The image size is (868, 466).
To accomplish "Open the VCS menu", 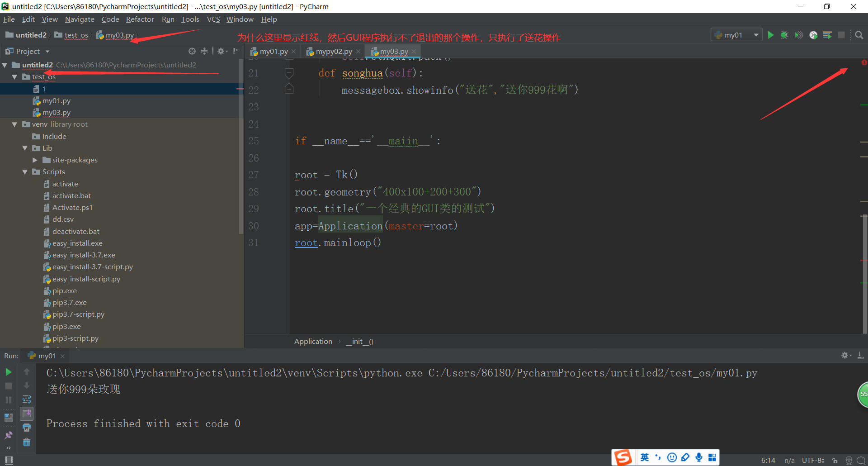I will pos(213,19).
